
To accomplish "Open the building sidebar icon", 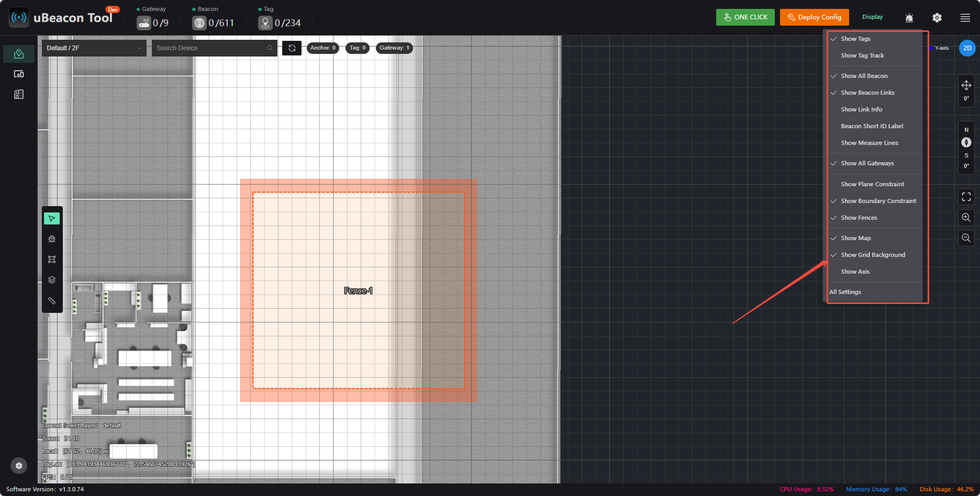I will (x=19, y=95).
